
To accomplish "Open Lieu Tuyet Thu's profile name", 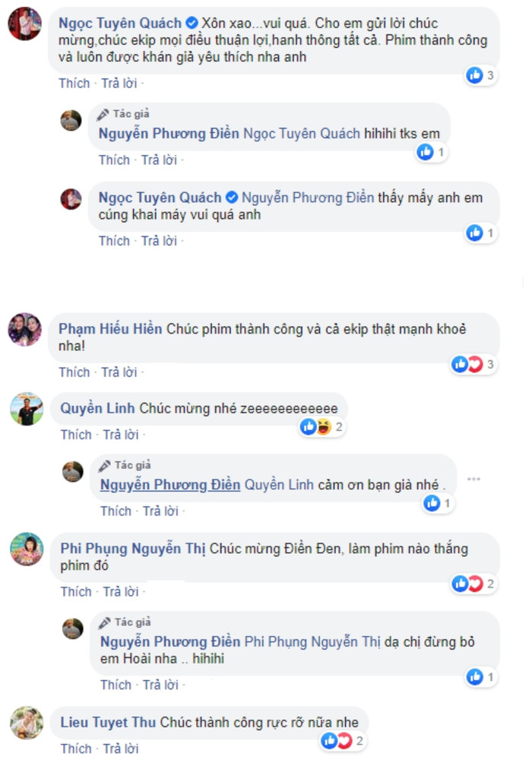I will [108, 722].
